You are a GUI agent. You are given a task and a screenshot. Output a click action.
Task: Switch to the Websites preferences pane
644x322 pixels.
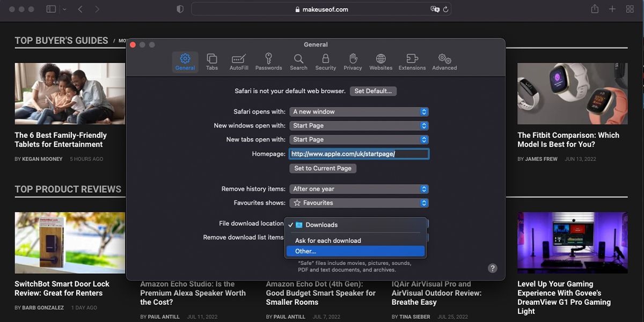pyautogui.click(x=380, y=62)
